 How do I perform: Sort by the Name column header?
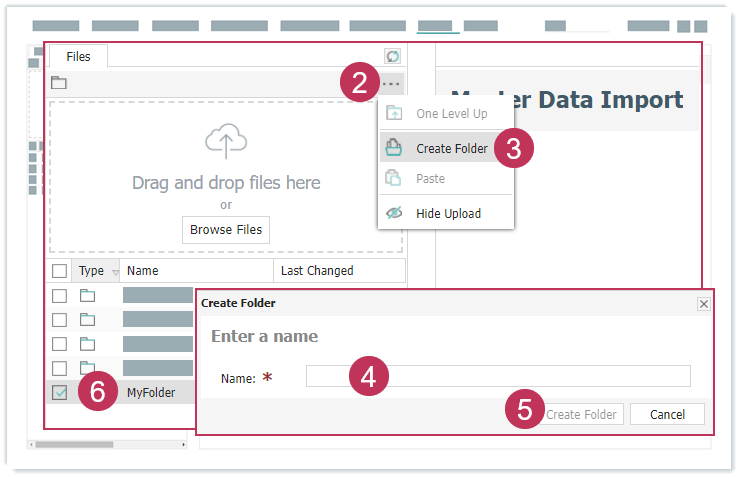(x=143, y=271)
